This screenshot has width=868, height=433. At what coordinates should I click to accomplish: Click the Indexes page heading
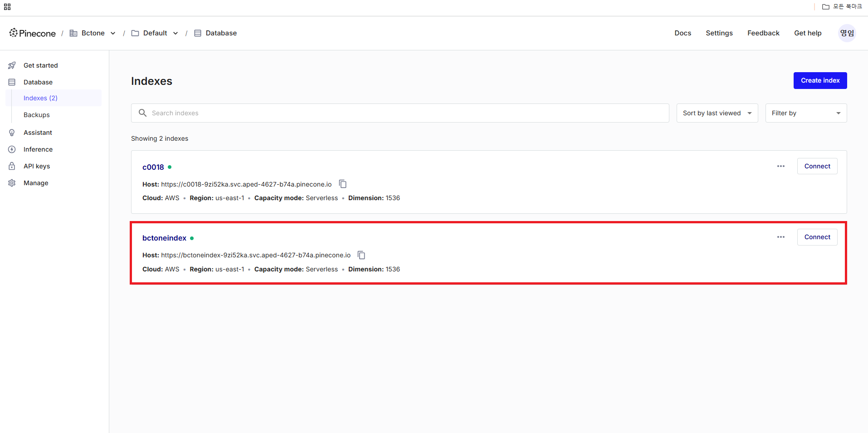pos(151,81)
